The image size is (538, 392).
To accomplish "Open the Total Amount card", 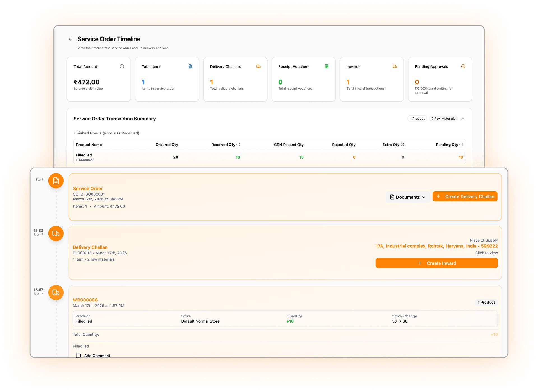I will [x=99, y=79].
